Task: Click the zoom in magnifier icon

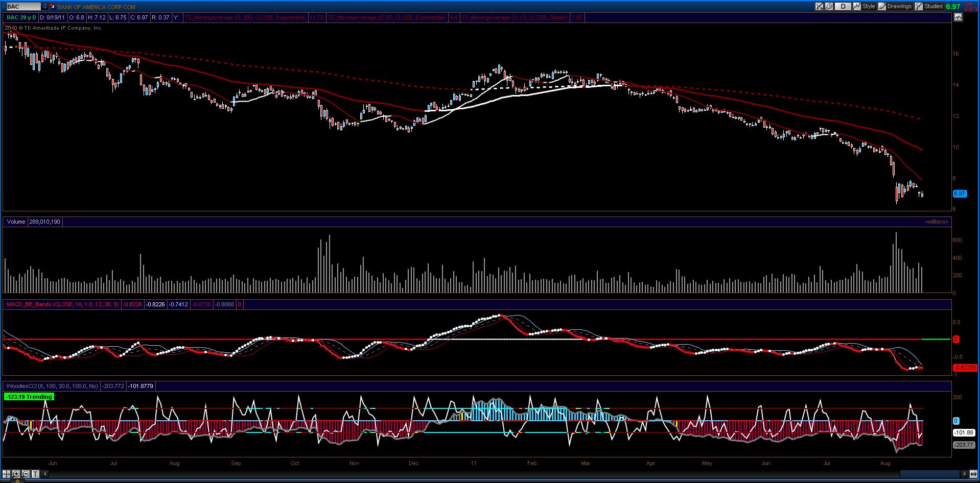Action: (16, 474)
